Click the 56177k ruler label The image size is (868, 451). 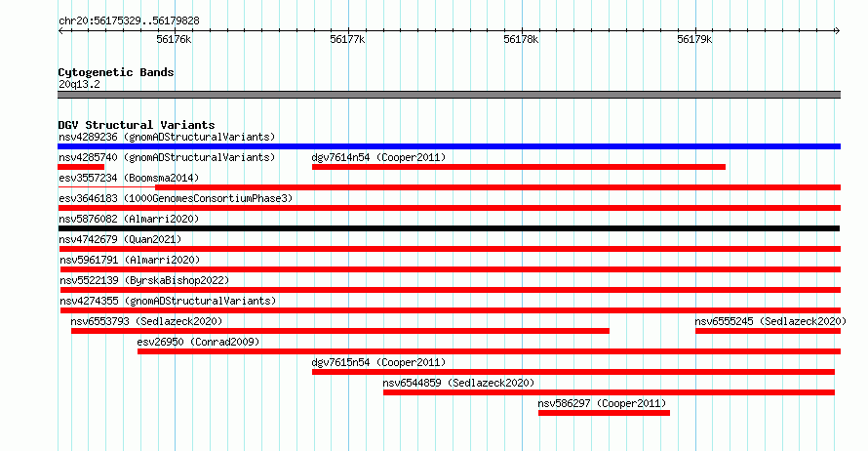(x=347, y=39)
